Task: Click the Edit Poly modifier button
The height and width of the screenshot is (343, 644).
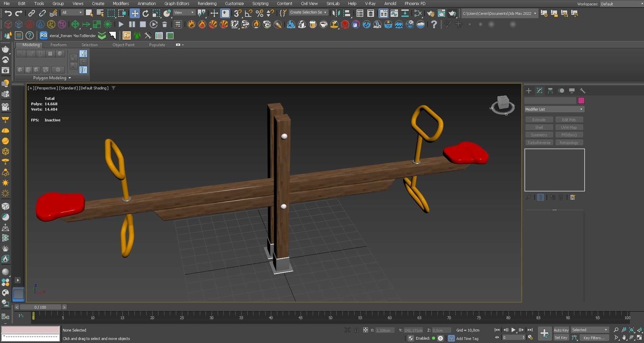Action: 569,120
